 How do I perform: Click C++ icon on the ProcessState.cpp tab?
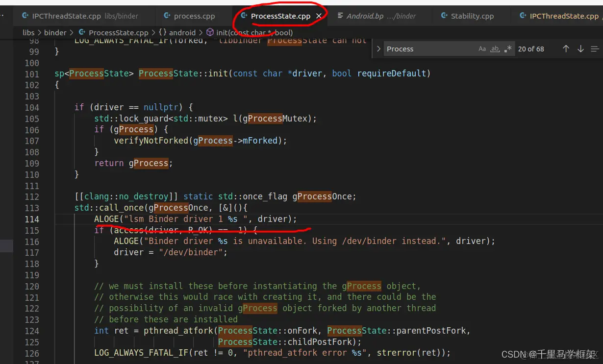(244, 16)
